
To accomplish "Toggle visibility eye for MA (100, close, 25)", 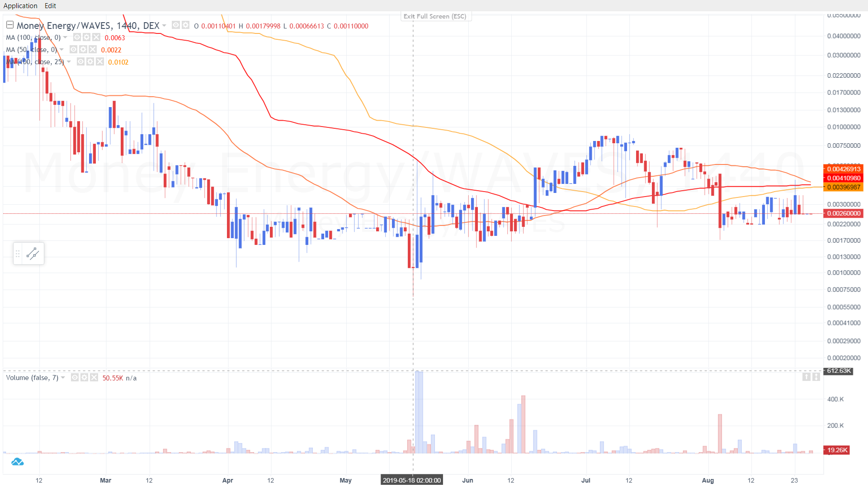I will tap(80, 61).
